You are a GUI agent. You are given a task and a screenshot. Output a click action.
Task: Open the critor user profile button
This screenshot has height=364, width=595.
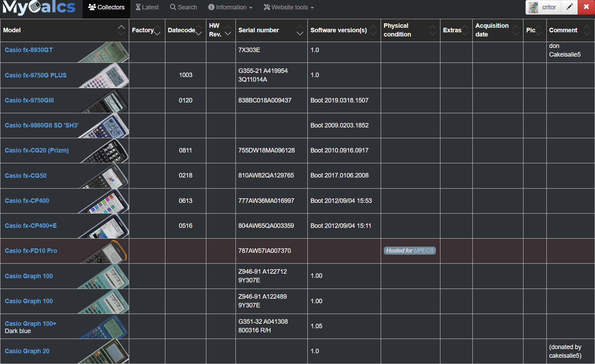(543, 7)
